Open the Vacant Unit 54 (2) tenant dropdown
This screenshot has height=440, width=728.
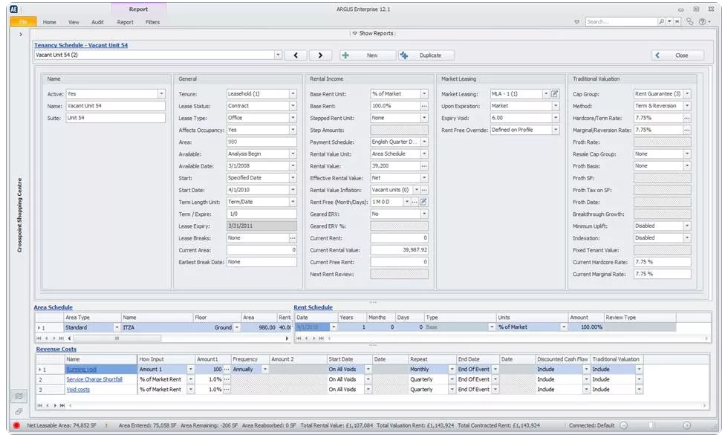tap(278, 55)
